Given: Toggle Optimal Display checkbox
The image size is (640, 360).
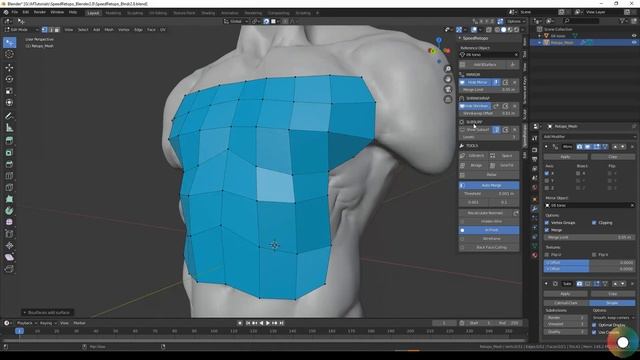Looking at the screenshot, I should (594, 325).
